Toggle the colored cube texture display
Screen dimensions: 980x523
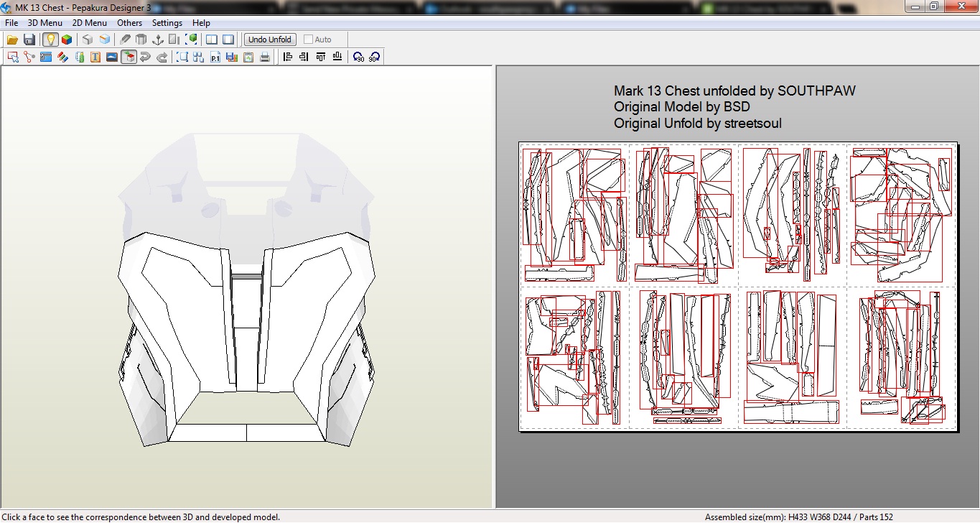(x=67, y=40)
